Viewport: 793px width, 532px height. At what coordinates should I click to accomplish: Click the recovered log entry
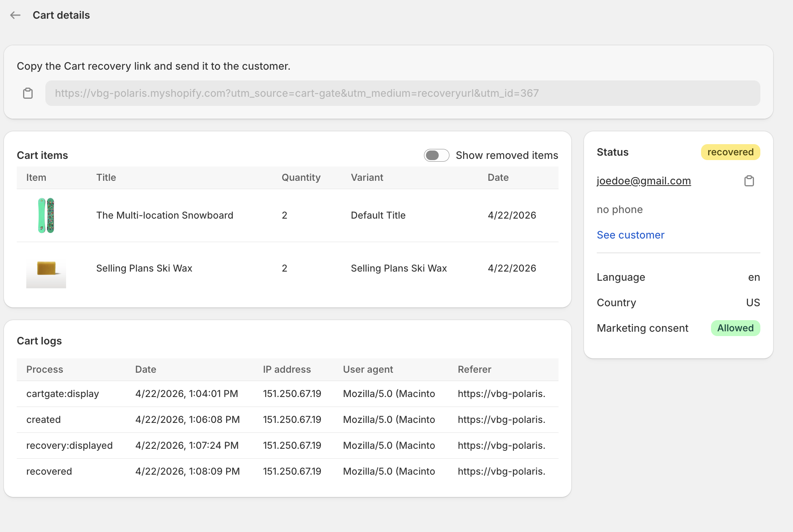49,471
